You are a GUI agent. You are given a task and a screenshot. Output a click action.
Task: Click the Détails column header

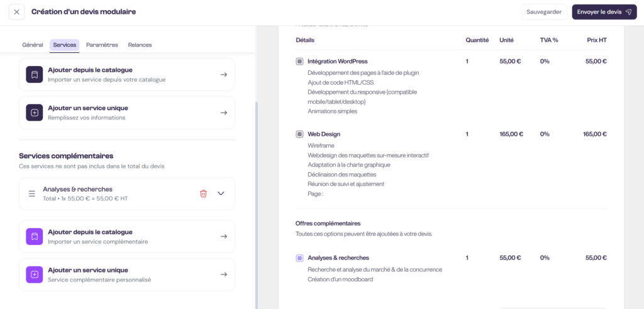click(x=305, y=40)
